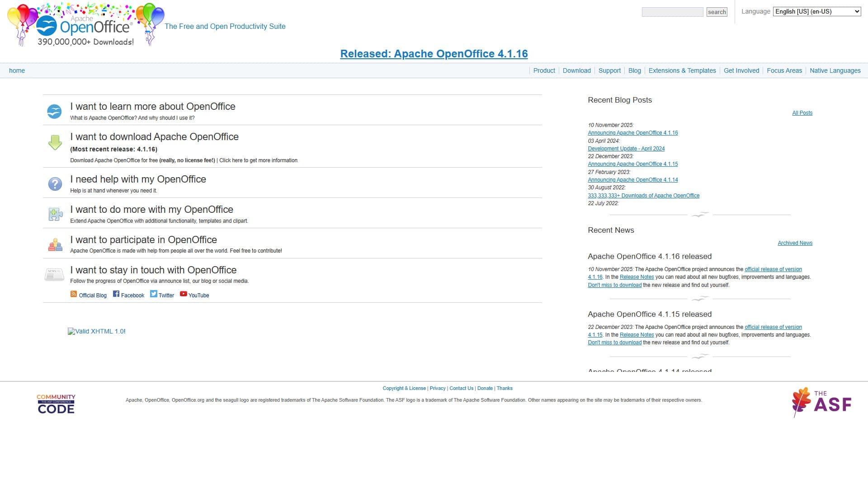
Task: Open the Get Involved menu item
Action: [741, 70]
